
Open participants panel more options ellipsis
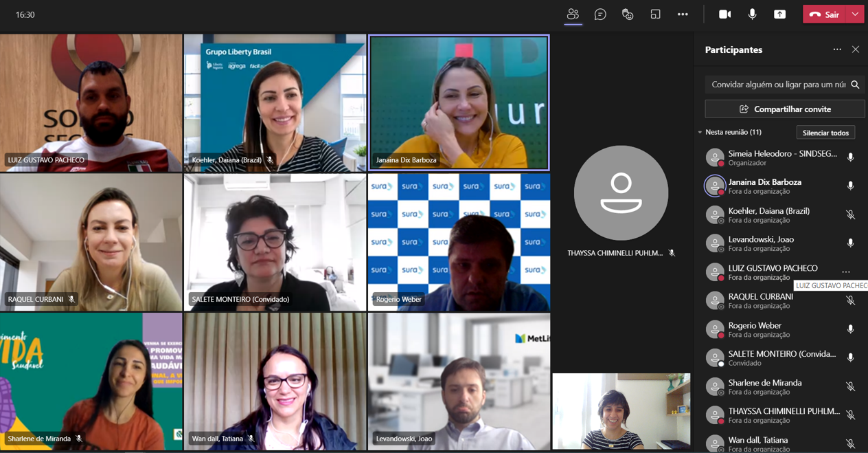pyautogui.click(x=837, y=49)
